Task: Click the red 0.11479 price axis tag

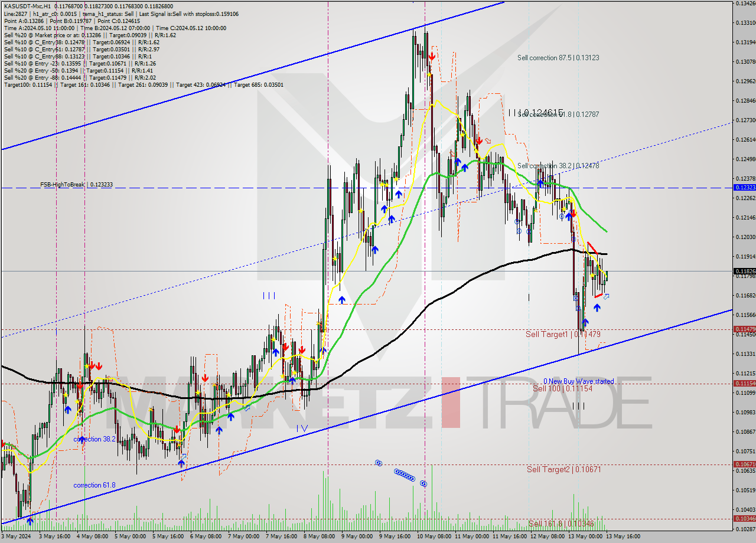Action: (x=744, y=329)
